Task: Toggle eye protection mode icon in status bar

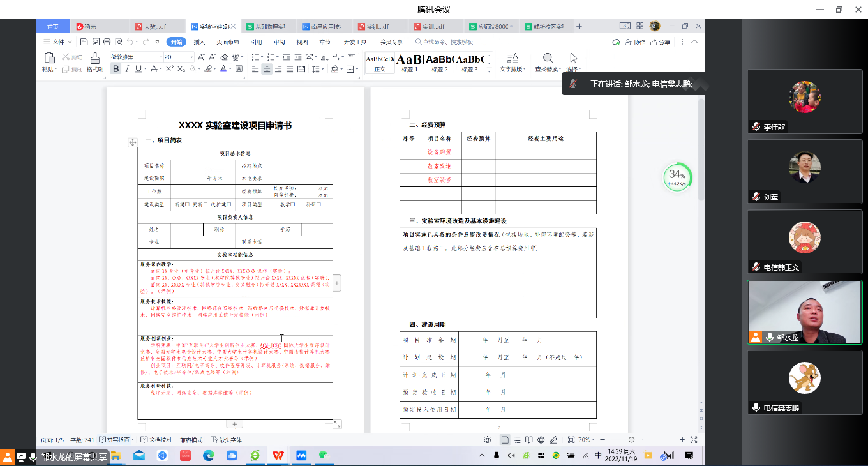Action: [x=488, y=440]
